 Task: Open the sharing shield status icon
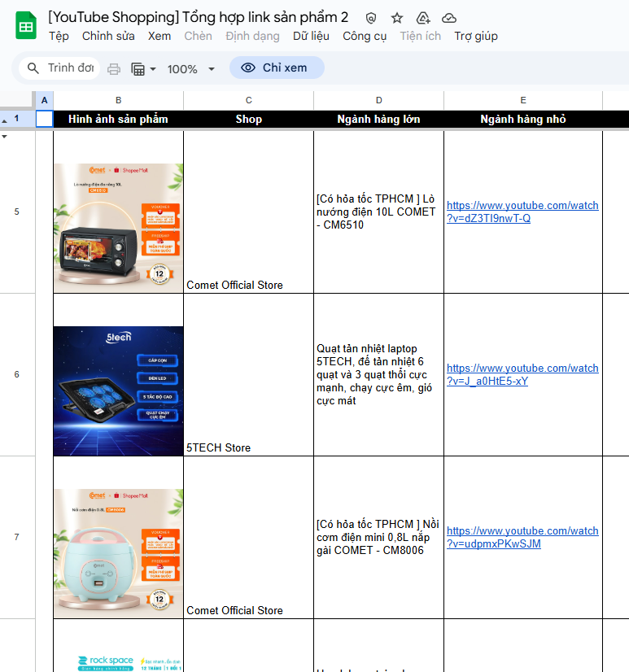[x=371, y=18]
